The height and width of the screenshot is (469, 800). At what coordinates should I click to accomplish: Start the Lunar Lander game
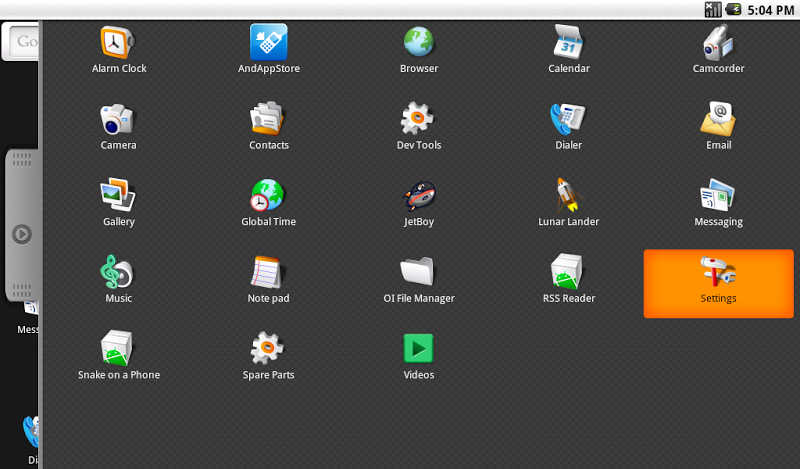[568, 203]
